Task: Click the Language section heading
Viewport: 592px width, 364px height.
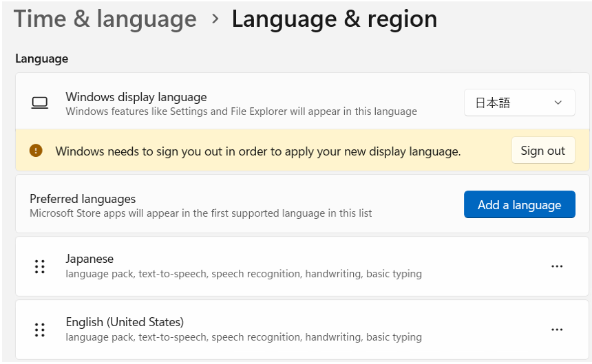Action: (x=41, y=58)
